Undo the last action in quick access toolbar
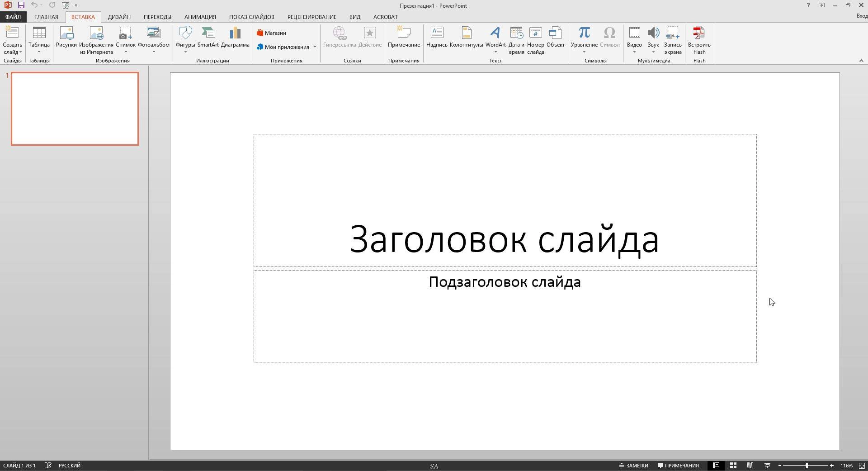 34,5
